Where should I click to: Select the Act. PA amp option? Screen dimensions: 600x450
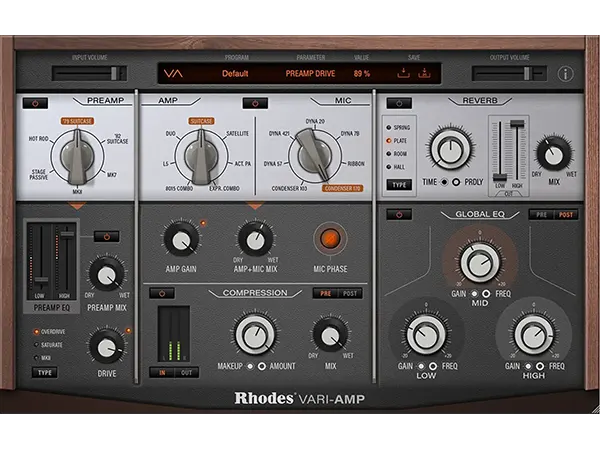tap(243, 163)
